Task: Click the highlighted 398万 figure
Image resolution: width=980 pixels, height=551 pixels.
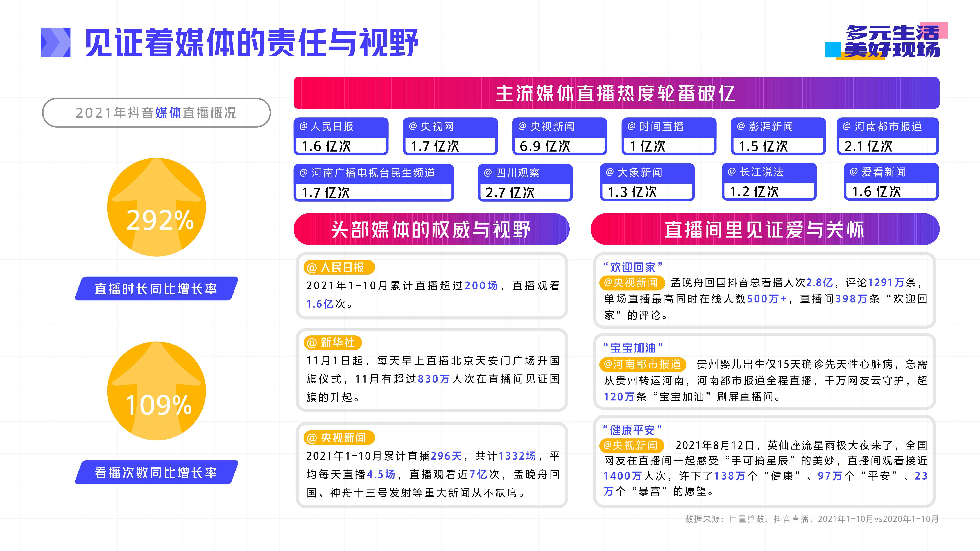Action: (x=851, y=299)
